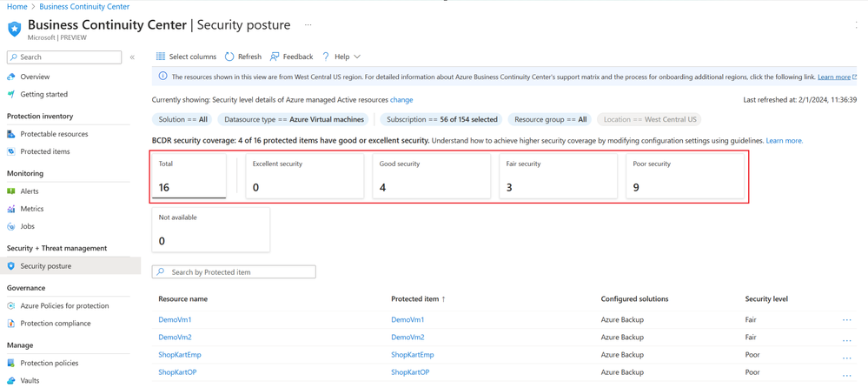Select the Datasource type filter pill
The height and width of the screenshot is (388, 868).
pos(294,119)
